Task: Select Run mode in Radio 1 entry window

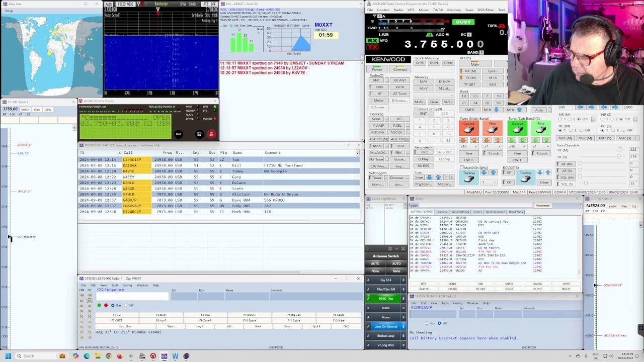Action: point(113,305)
